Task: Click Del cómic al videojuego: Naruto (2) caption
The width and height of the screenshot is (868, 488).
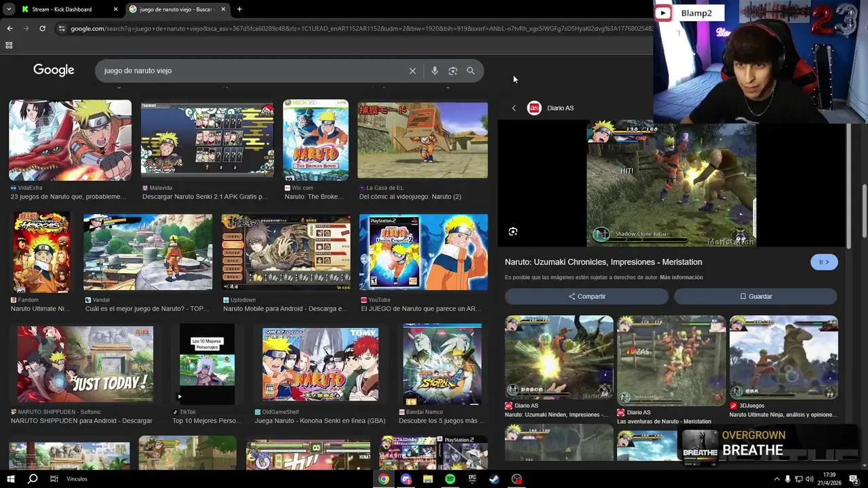Action: (x=410, y=197)
